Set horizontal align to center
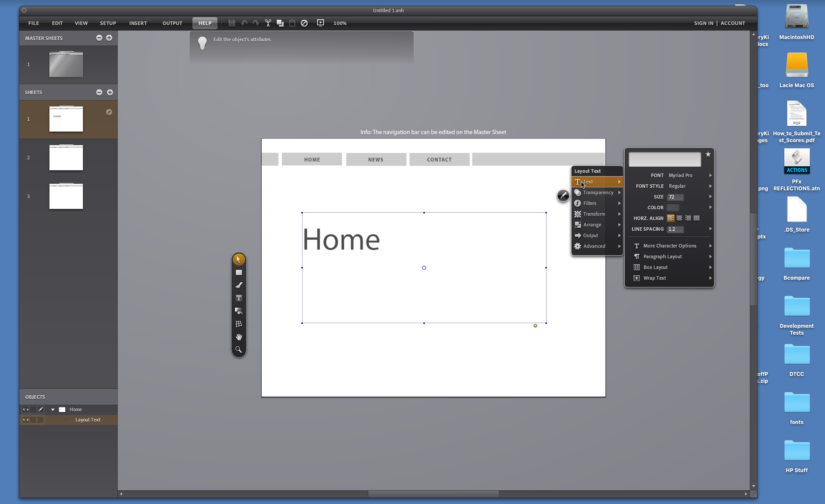Image resolution: width=825 pixels, height=504 pixels. (679, 218)
